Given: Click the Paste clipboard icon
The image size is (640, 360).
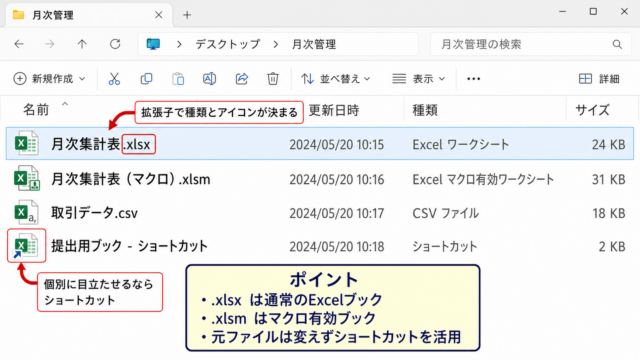Looking at the screenshot, I should 178,78.
